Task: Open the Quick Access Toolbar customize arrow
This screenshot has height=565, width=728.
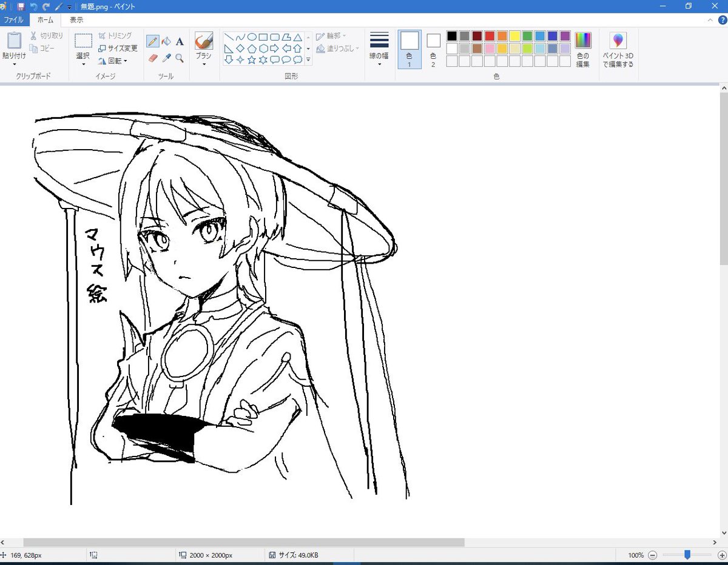Action: 69,7
